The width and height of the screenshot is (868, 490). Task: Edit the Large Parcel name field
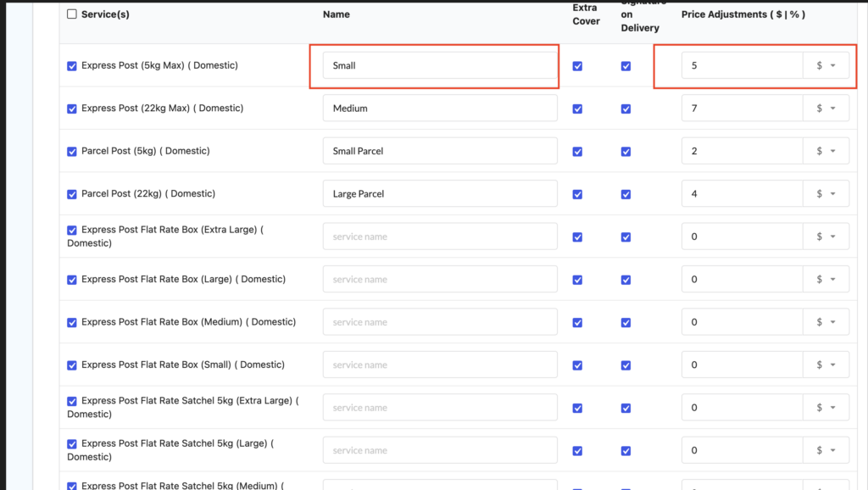[440, 193]
